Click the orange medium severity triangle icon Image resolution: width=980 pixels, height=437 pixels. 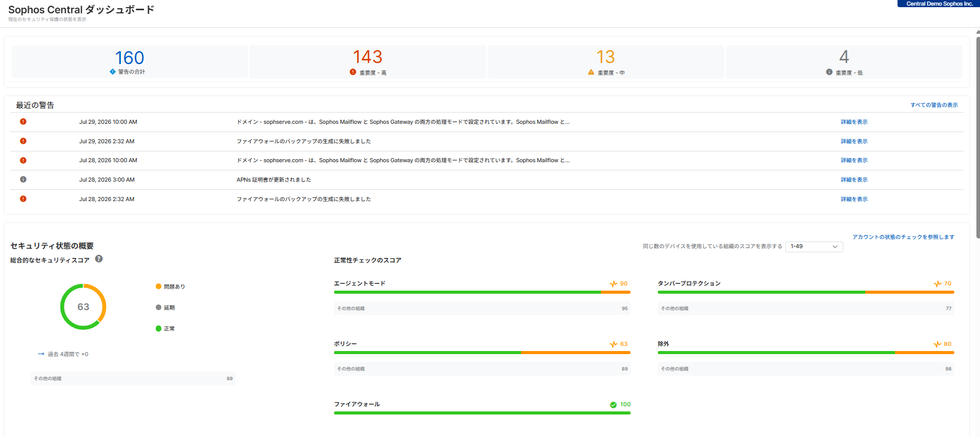pos(591,72)
